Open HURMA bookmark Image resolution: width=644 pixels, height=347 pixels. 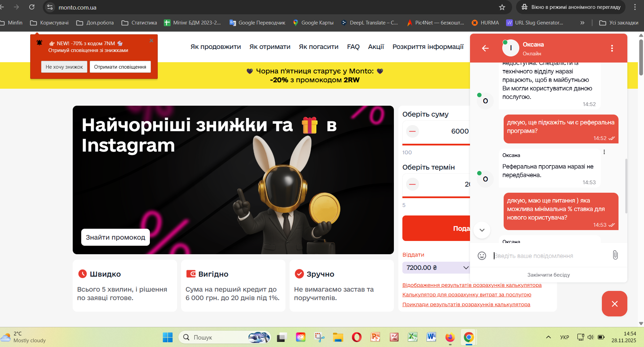point(485,23)
